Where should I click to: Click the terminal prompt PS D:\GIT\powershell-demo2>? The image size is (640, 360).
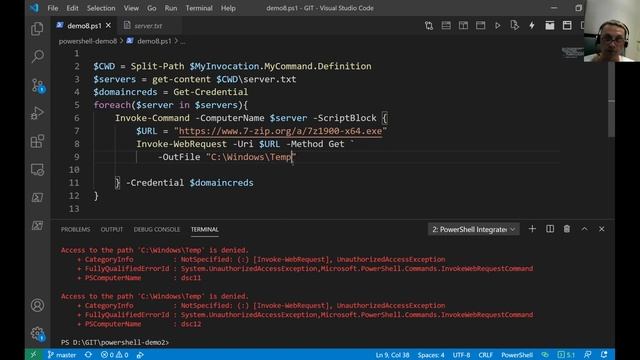(x=115, y=342)
